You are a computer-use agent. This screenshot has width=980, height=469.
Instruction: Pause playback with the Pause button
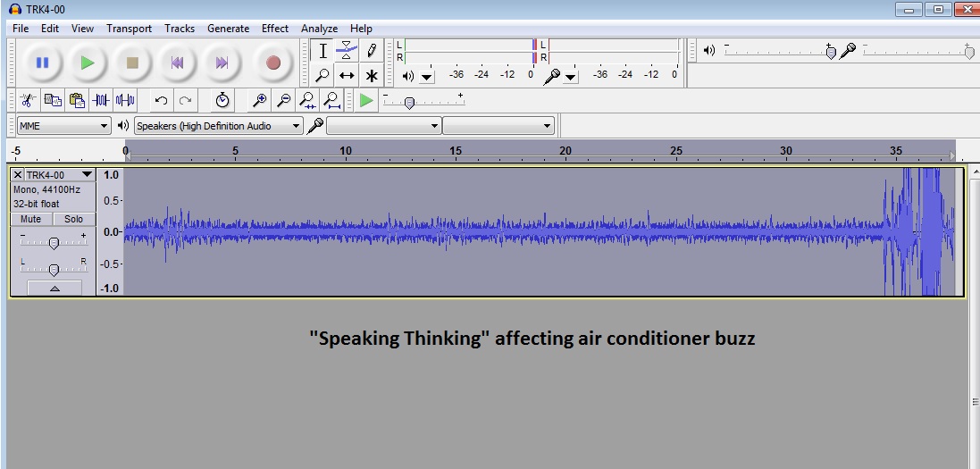click(42, 63)
